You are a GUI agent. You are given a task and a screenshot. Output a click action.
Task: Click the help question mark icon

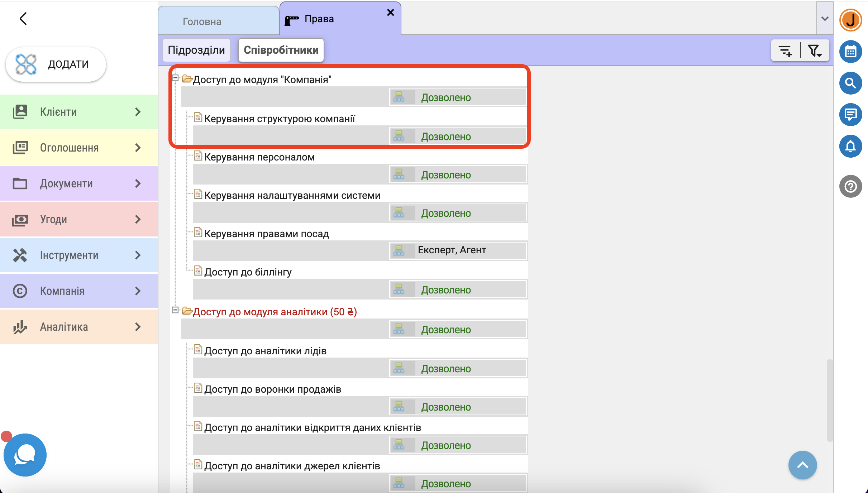[x=850, y=186]
